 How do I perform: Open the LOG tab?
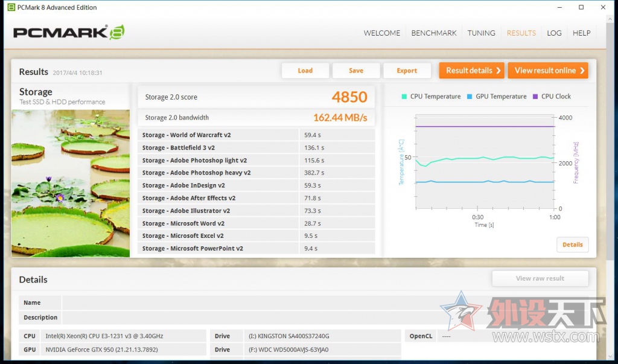coord(554,33)
